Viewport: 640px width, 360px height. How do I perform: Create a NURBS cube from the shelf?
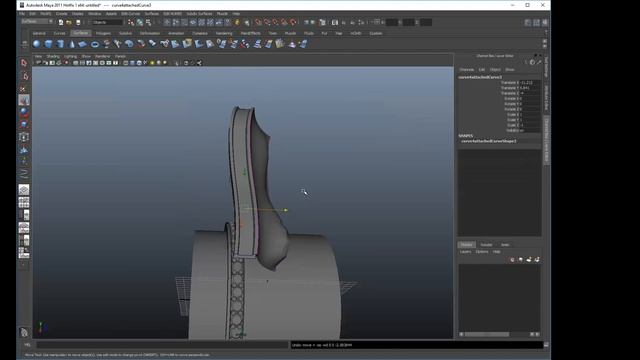pos(49,44)
